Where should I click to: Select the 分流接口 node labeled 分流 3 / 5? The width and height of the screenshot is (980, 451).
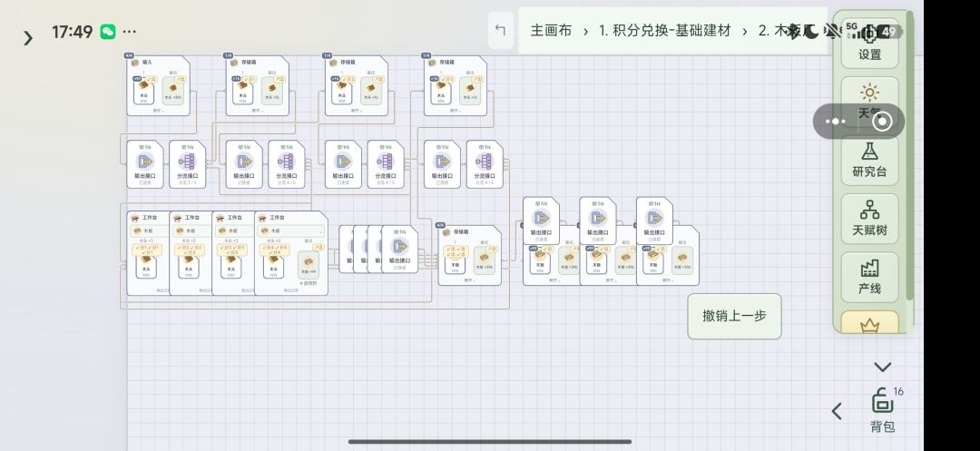tap(187, 164)
